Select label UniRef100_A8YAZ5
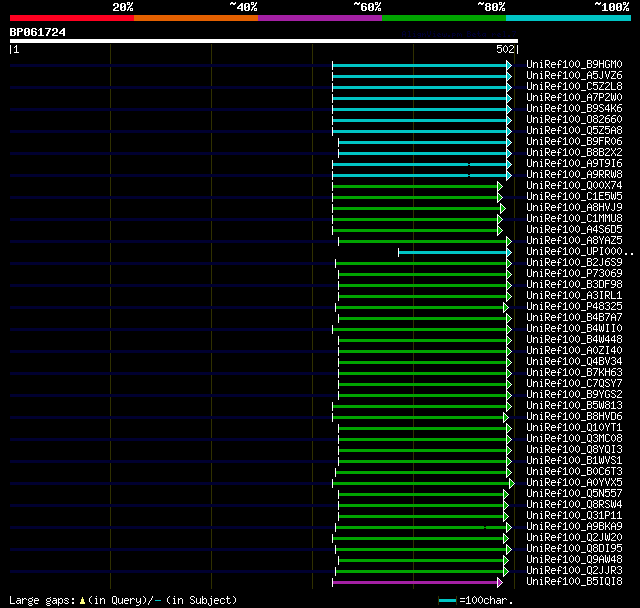The width and height of the screenshot is (640, 608). click(x=574, y=241)
